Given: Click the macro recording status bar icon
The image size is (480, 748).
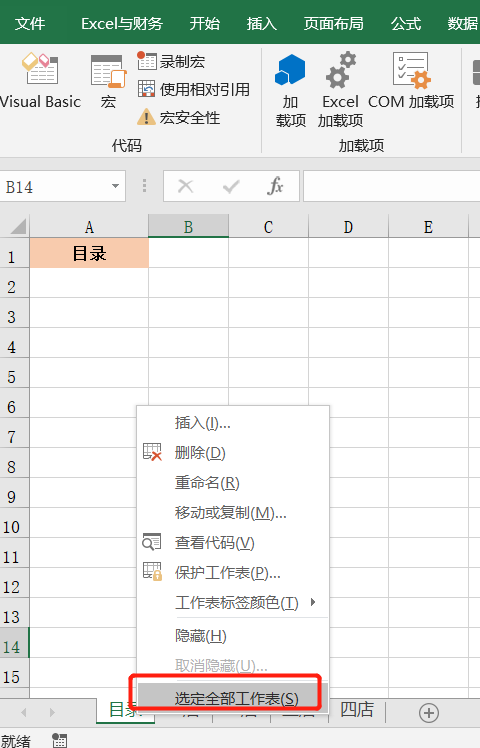Looking at the screenshot, I should 60,740.
